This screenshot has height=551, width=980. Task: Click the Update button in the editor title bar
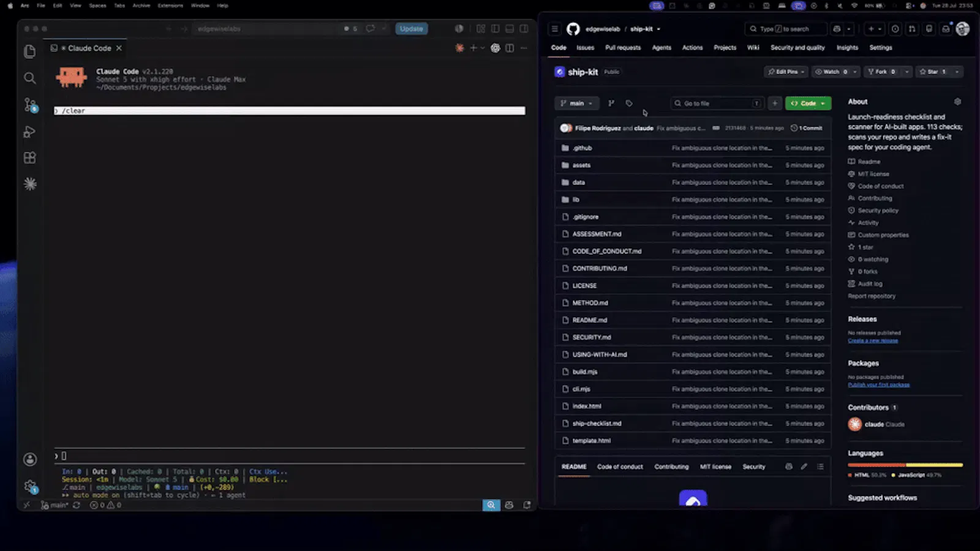pos(411,29)
